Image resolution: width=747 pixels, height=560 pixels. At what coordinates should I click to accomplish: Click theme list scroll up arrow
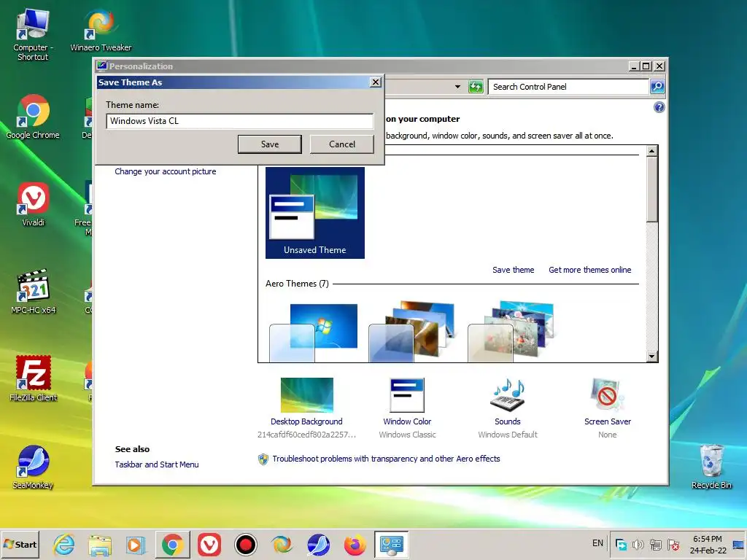click(x=651, y=152)
